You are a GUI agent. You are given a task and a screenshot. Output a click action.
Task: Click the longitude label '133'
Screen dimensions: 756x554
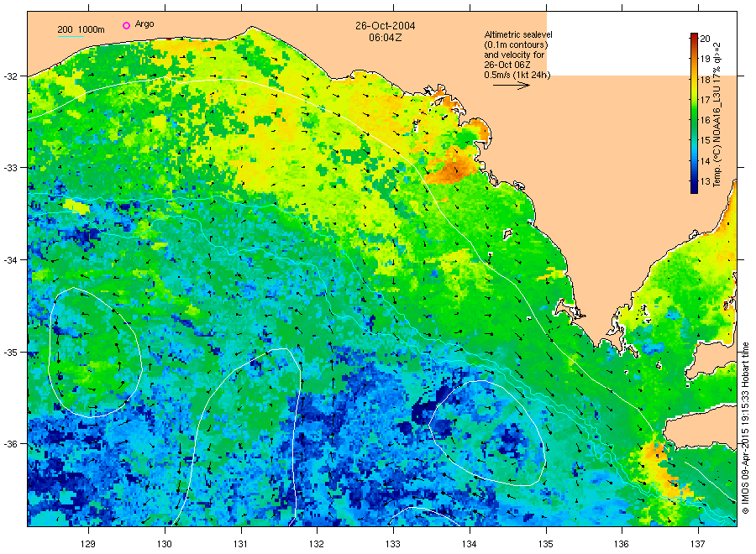pos(393,544)
